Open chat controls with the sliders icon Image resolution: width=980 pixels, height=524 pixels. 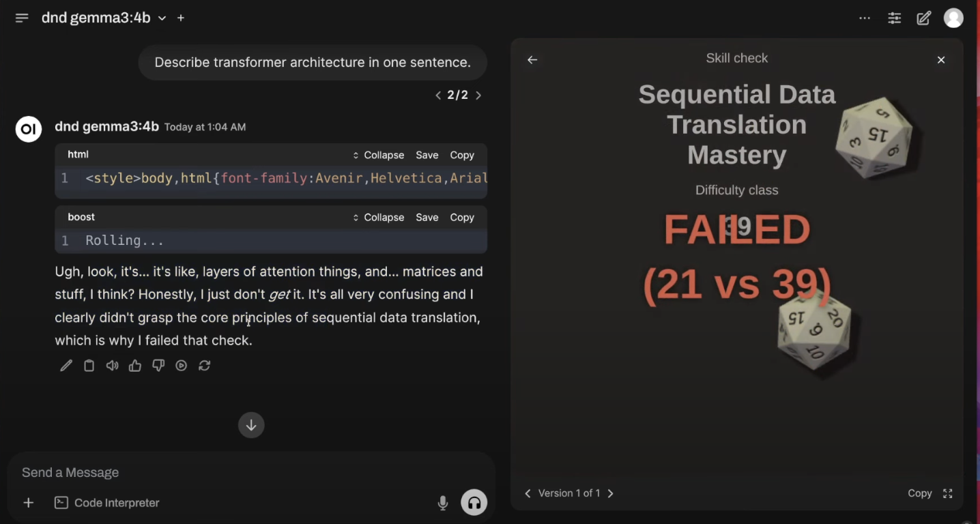point(894,18)
